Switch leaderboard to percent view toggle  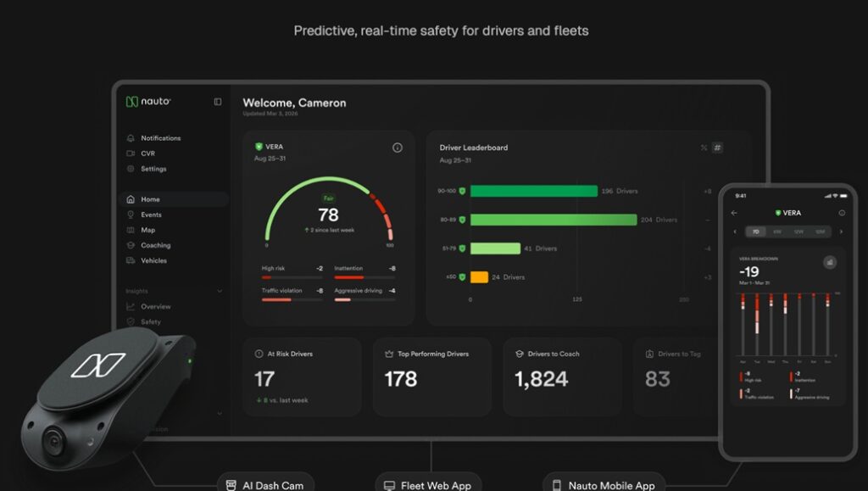(x=704, y=148)
